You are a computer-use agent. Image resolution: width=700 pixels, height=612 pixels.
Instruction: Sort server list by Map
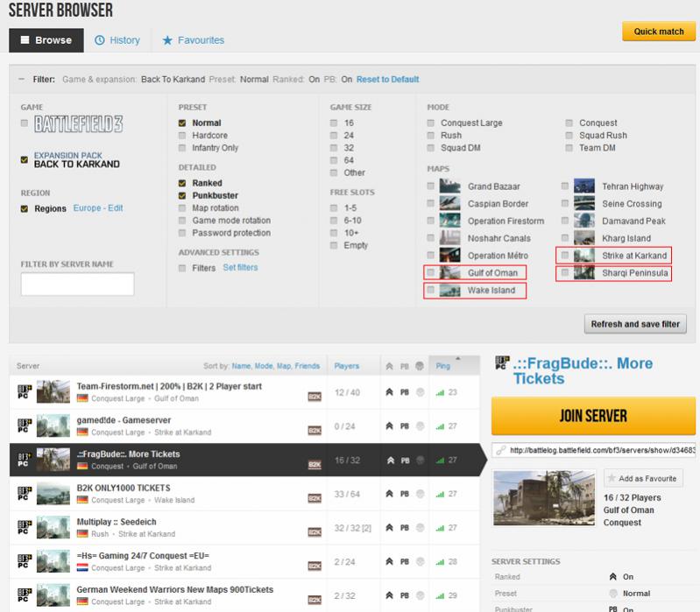[284, 366]
